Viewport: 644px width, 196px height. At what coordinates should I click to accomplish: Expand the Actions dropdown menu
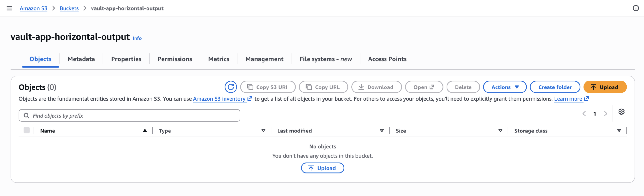pos(505,87)
